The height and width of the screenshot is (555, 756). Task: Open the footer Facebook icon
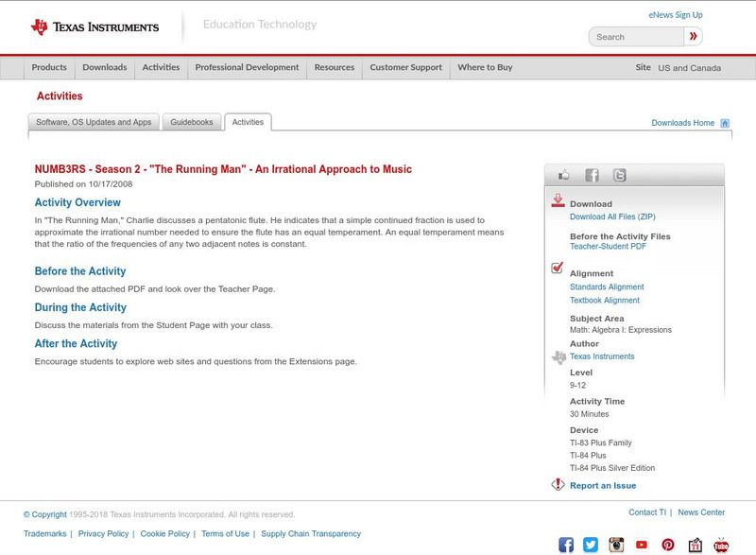[566, 545]
